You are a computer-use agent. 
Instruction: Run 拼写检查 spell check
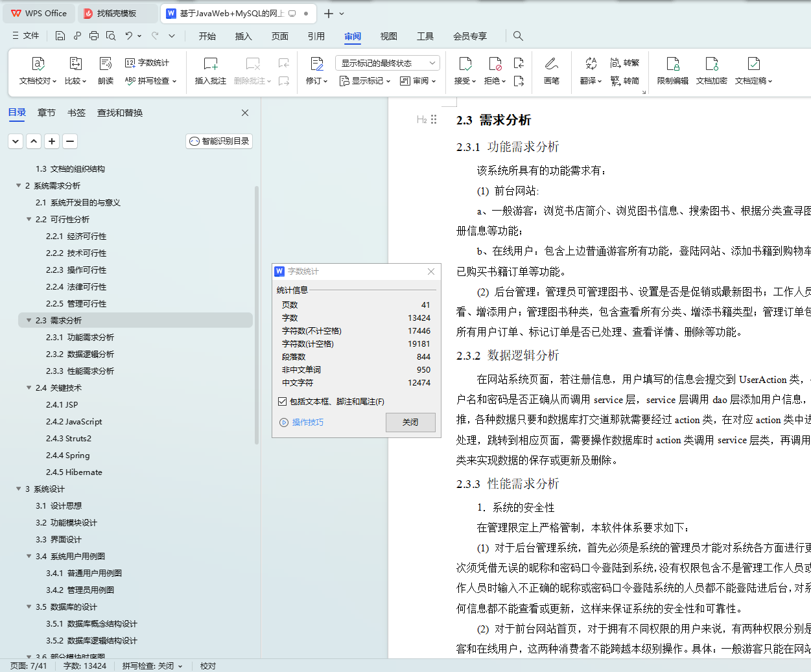click(x=150, y=81)
